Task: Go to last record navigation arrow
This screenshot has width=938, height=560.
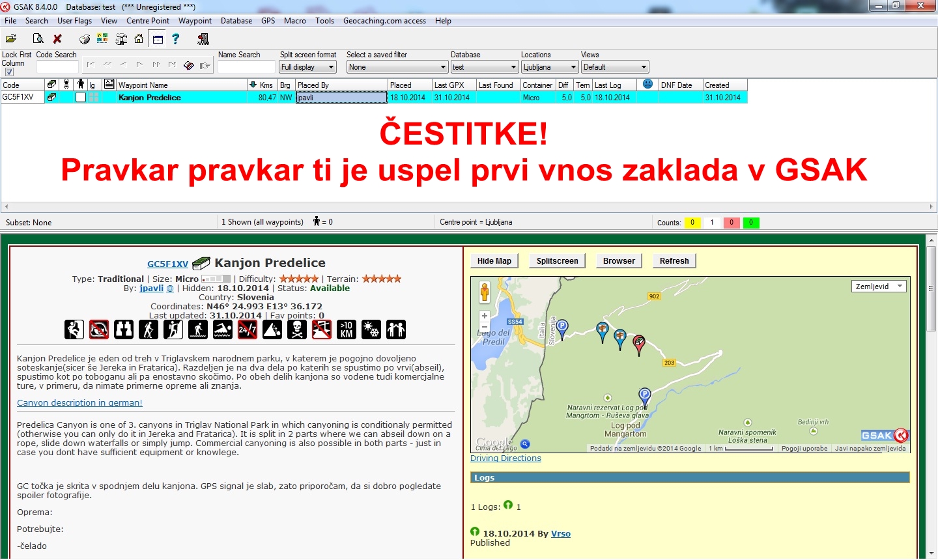Action: (x=172, y=64)
